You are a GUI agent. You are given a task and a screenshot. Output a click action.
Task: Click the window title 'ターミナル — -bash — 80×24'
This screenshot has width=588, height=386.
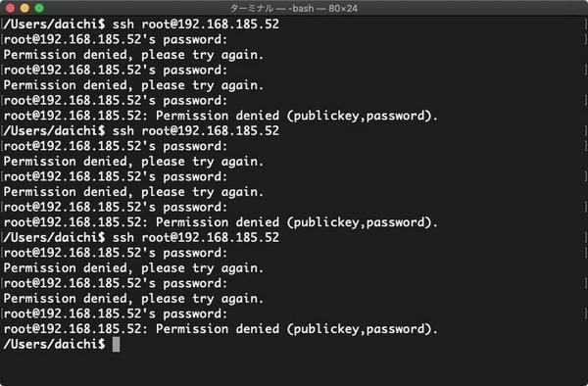pos(294,8)
